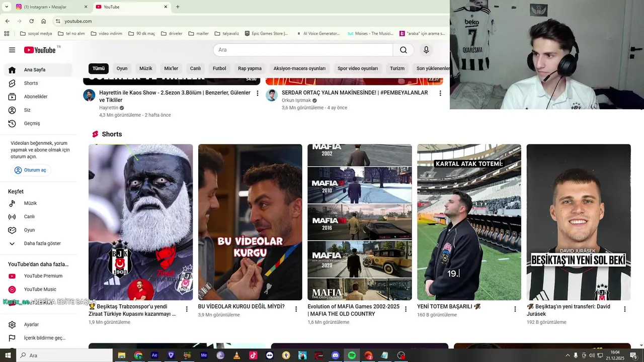
Task: Open Geçmiş in the sidebar
Action: click(x=38, y=123)
